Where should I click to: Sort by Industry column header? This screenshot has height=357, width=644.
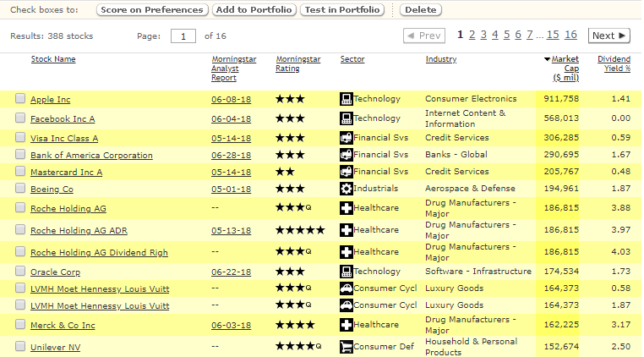(441, 59)
